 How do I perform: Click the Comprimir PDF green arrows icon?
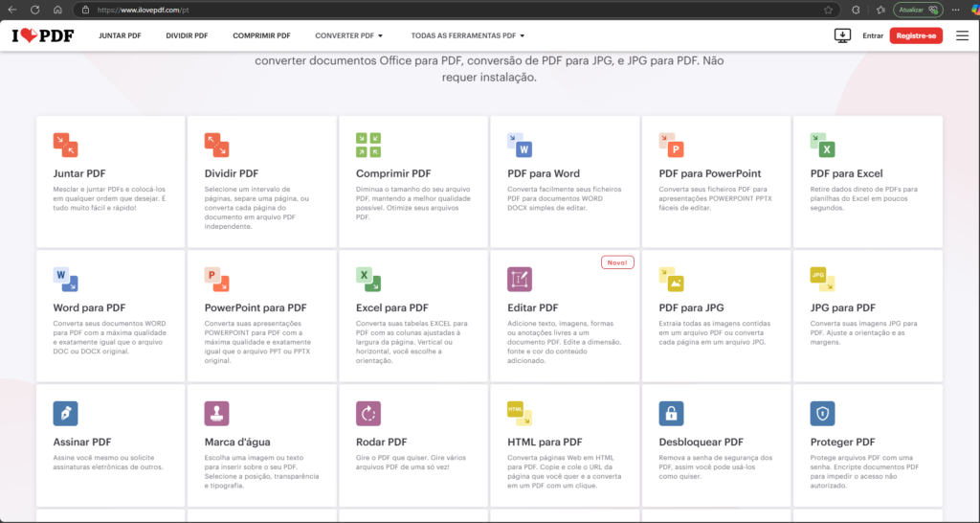click(368, 146)
